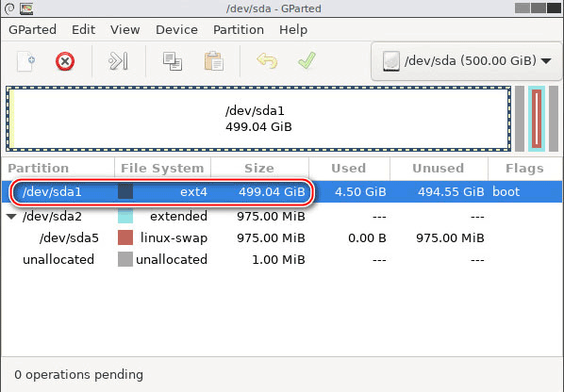This screenshot has width=564, height=392.
Task: Open the Partition menu
Action: [239, 29]
